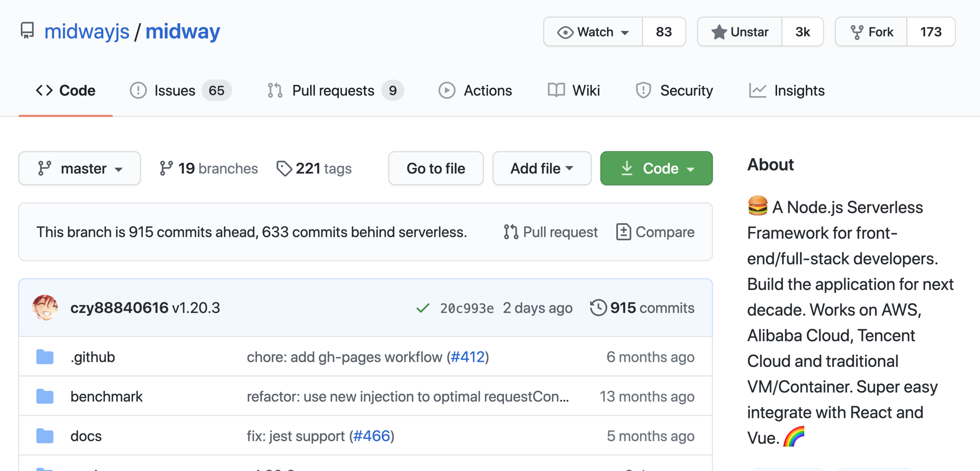The image size is (980, 471).
Task: Click the Pull request icon in the branch banner
Action: coord(511,232)
